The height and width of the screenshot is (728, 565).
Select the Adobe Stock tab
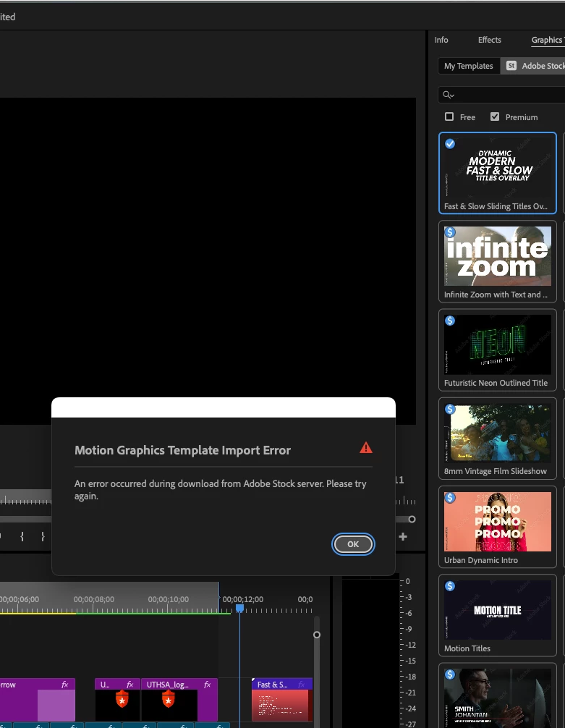tap(535, 66)
